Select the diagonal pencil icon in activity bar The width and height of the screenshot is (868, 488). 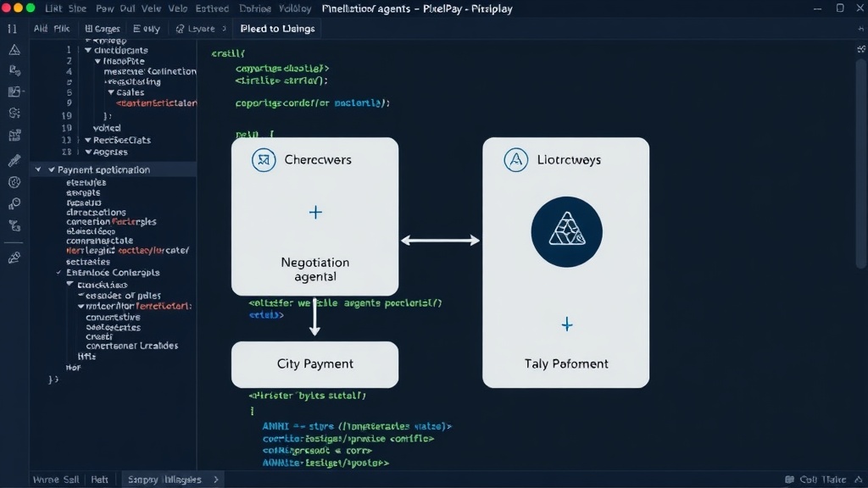[14, 160]
